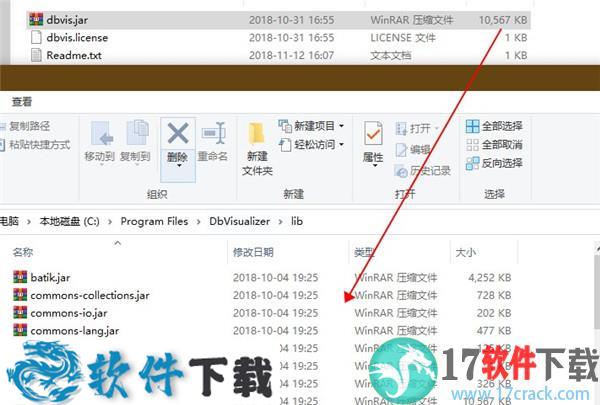Click the 202 KB size cell
This screenshot has width=600, height=405.
(x=494, y=313)
